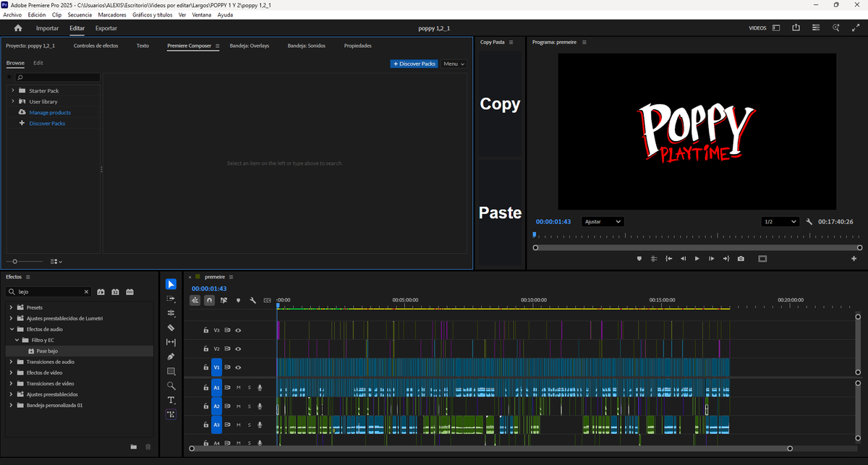The image size is (868, 465).
Task: Add a marker in the timeline toolbar
Action: (x=238, y=300)
